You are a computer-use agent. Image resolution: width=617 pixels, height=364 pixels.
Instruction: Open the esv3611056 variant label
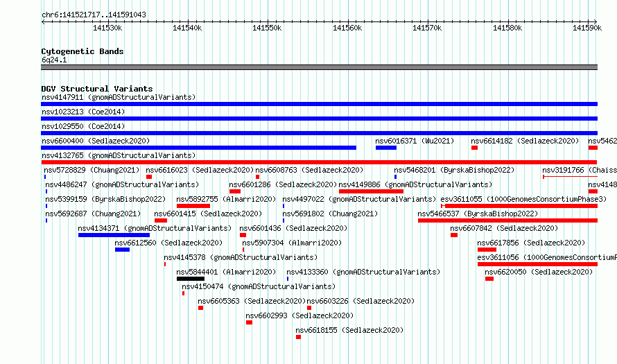(x=547, y=257)
